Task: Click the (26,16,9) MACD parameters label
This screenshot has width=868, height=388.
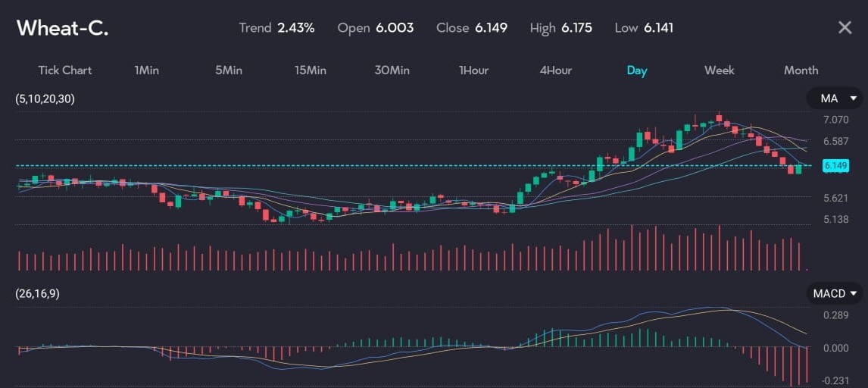Action: 38,294
